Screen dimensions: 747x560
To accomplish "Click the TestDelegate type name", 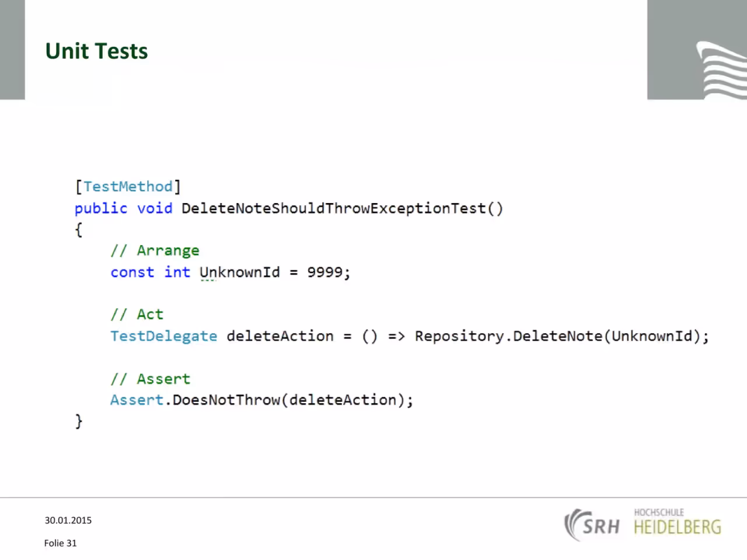I will 164,336.
